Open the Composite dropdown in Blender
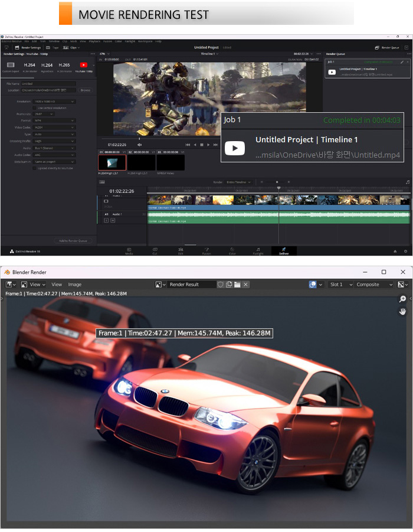 pos(374,285)
